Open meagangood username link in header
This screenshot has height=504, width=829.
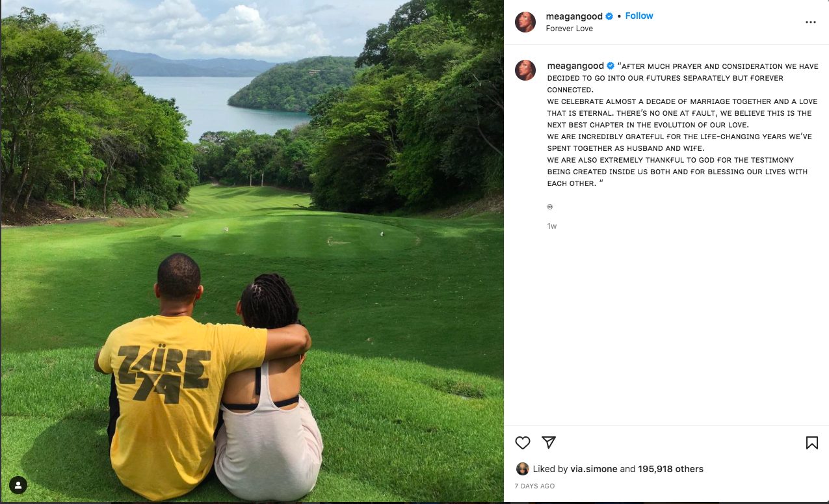click(575, 16)
